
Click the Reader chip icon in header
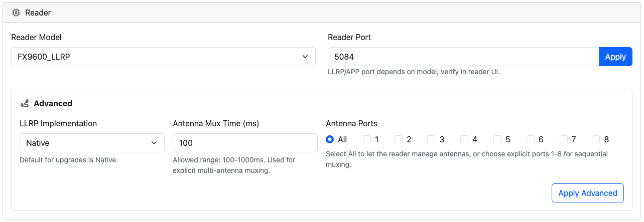point(16,13)
